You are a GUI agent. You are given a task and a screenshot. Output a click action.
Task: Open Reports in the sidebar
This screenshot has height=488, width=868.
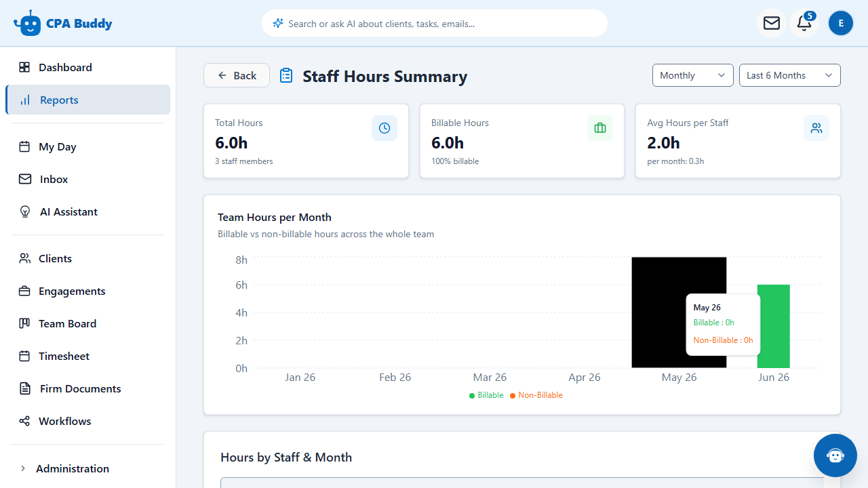(87, 100)
